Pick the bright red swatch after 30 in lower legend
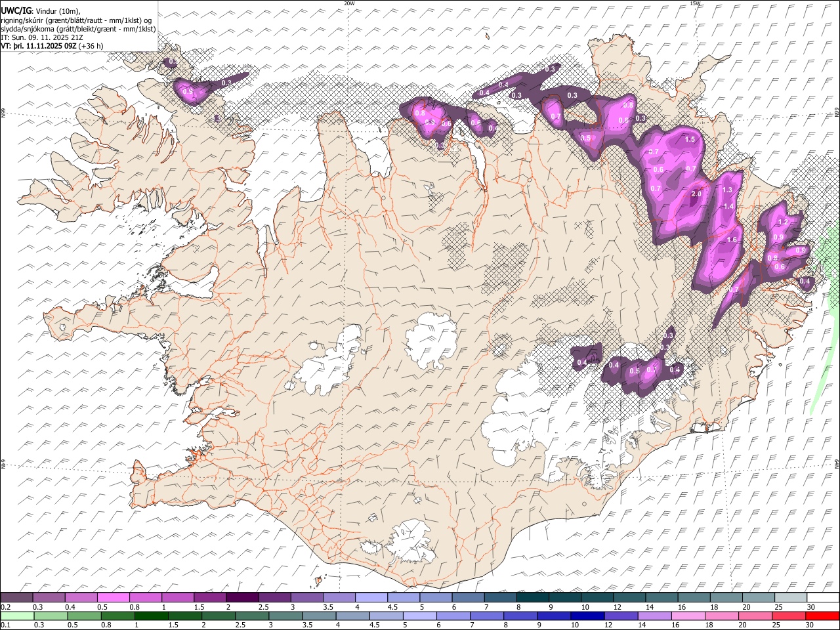The image size is (840, 630). pyautogui.click(x=822, y=616)
